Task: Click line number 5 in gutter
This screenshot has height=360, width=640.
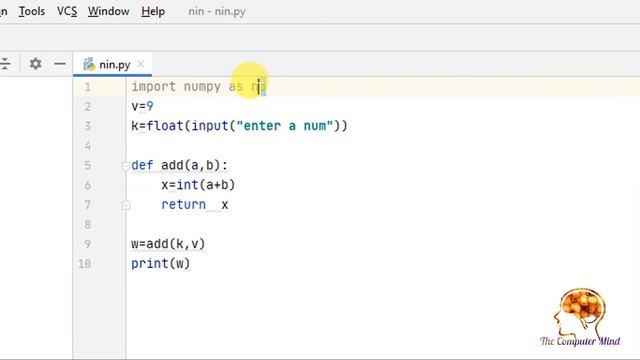Action: point(87,166)
